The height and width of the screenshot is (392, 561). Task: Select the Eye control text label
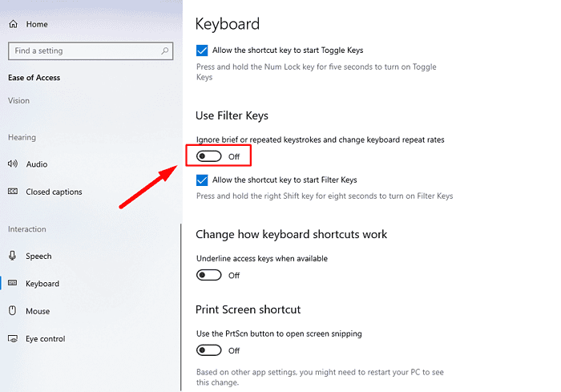46,339
